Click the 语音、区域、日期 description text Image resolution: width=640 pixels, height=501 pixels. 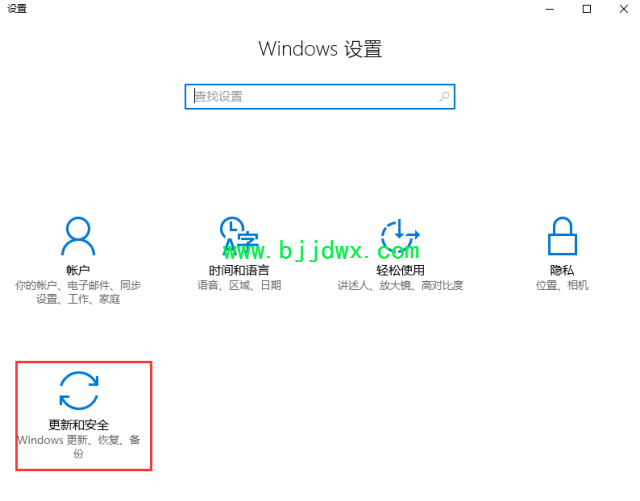tap(239, 285)
